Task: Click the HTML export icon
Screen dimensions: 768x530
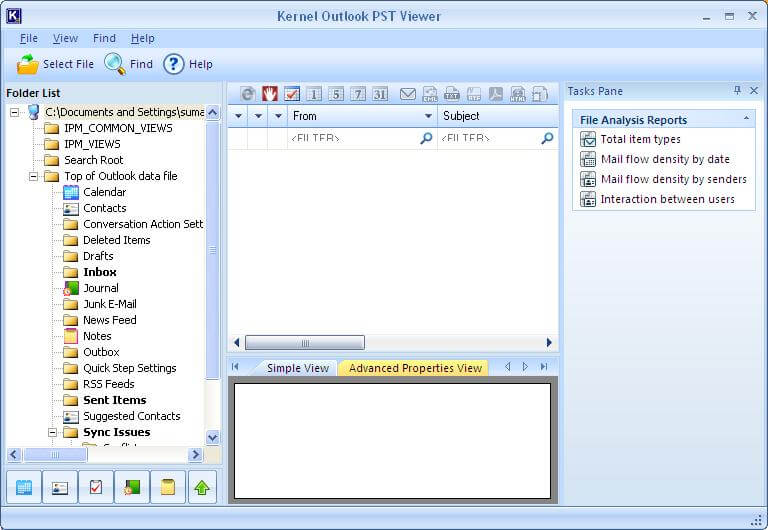Action: [518, 94]
